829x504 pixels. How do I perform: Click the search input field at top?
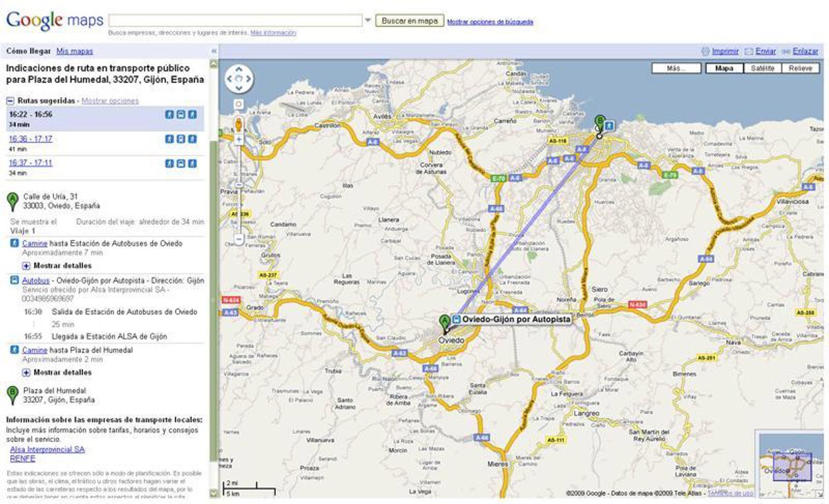235,21
